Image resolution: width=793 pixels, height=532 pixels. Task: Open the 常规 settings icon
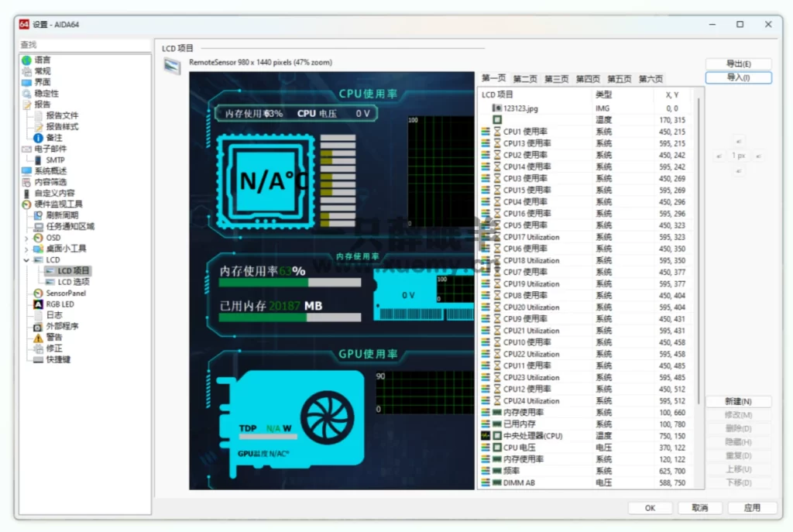[x=27, y=71]
